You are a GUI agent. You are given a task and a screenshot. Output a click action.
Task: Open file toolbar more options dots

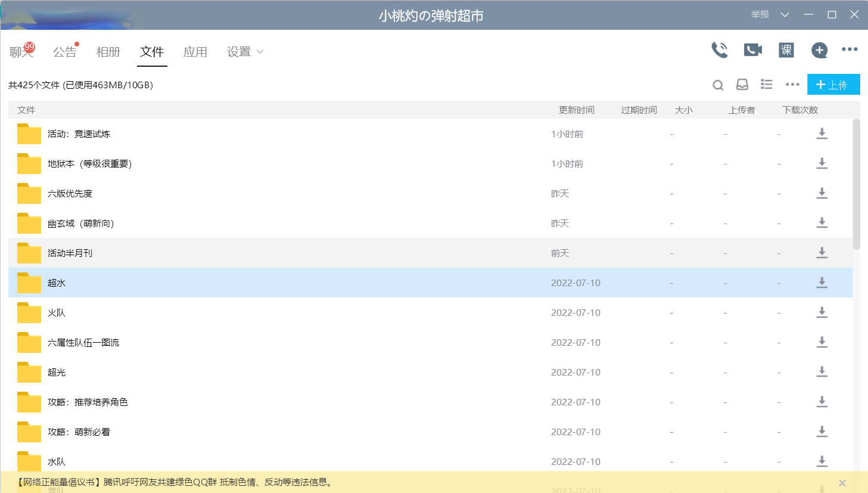pos(792,85)
